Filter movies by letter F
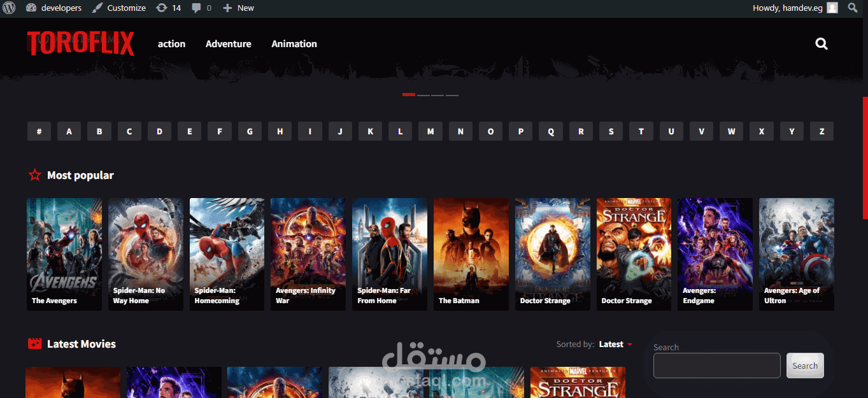 click(220, 131)
